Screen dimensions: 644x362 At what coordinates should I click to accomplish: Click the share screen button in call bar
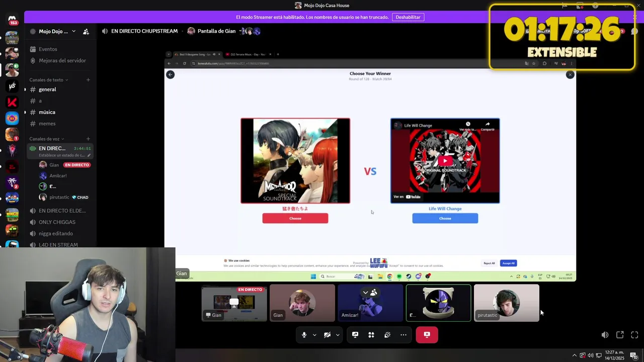pos(355,335)
